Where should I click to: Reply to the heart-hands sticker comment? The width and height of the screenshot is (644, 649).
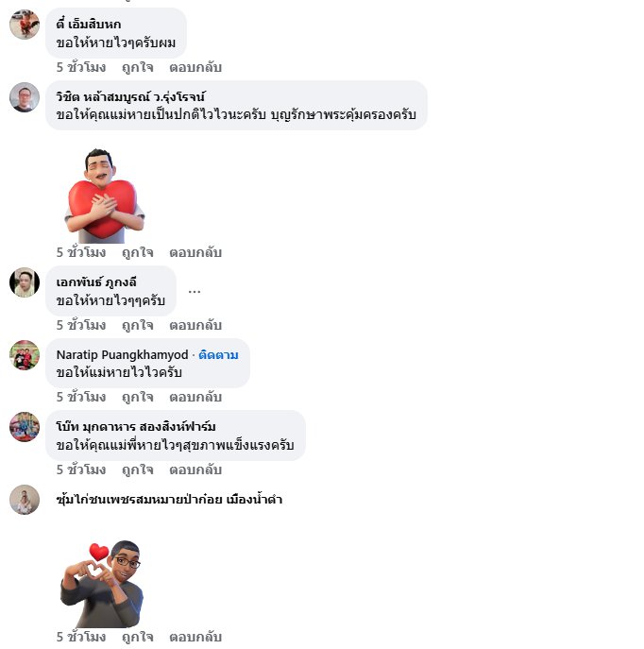[x=195, y=637]
